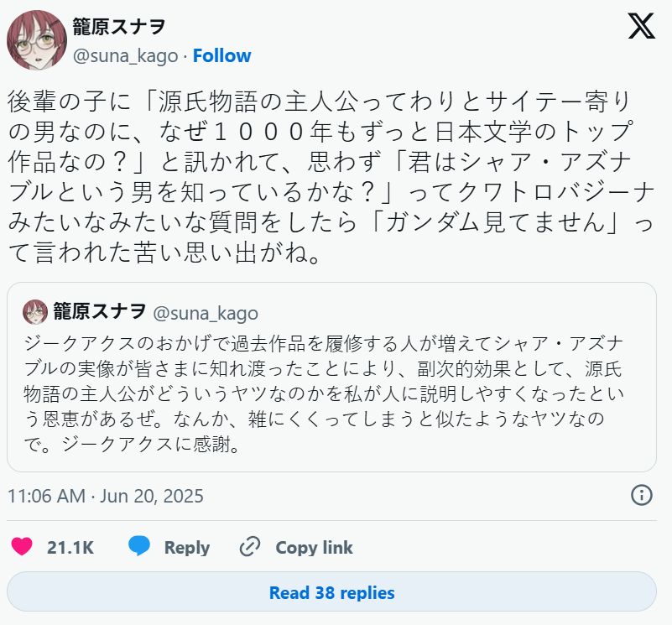Image resolution: width=672 pixels, height=625 pixels.
Task: Click the pink heart like icon
Action: coord(22,547)
